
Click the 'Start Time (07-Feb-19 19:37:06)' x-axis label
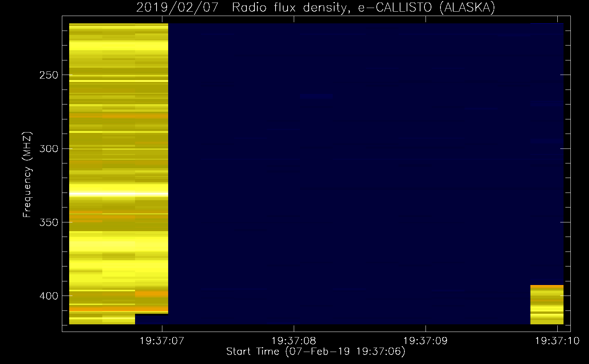click(316, 352)
